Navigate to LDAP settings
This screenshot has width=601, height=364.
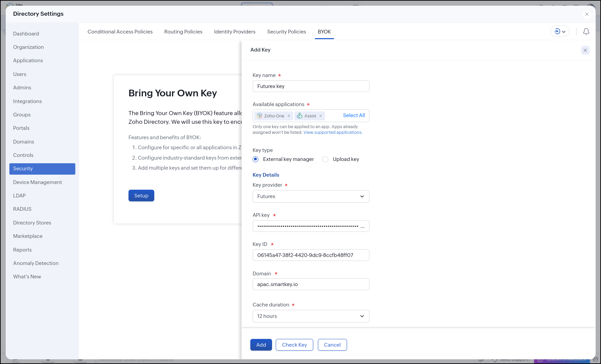(x=42, y=196)
